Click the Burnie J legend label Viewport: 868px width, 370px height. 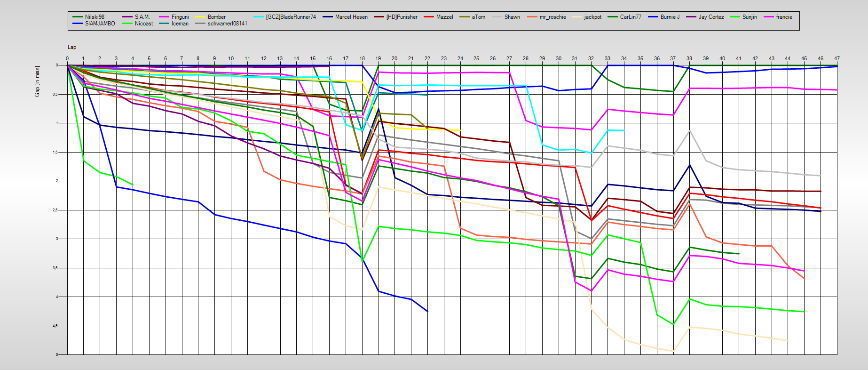pos(670,17)
